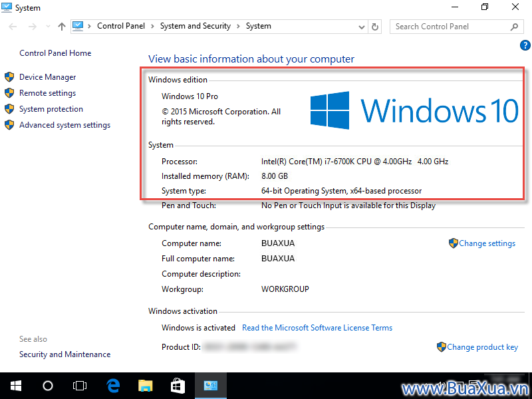This screenshot has width=532, height=399.
Task: Click the System window title icon
Action: click(7, 7)
